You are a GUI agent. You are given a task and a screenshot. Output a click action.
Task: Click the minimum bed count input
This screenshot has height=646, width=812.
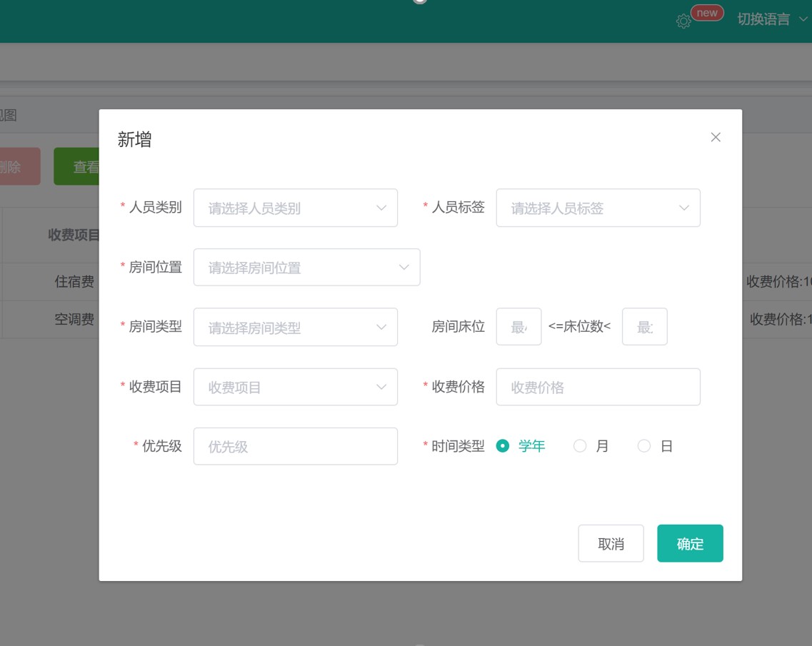click(x=518, y=327)
